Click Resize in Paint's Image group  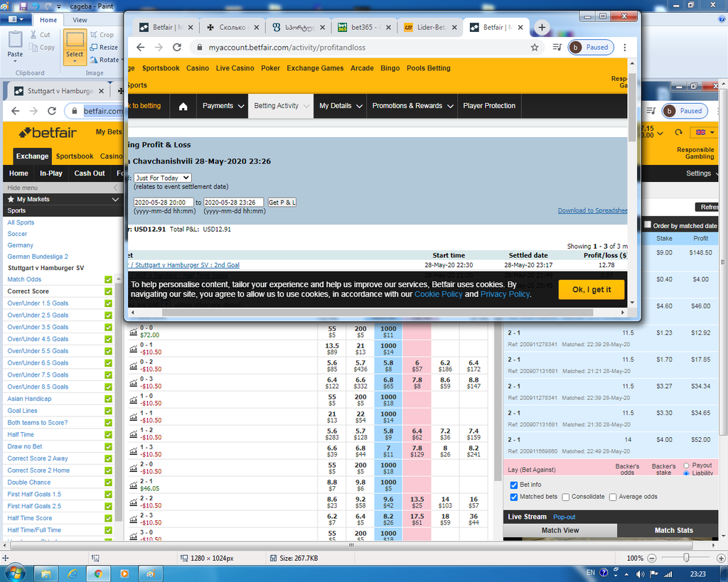pyautogui.click(x=104, y=48)
